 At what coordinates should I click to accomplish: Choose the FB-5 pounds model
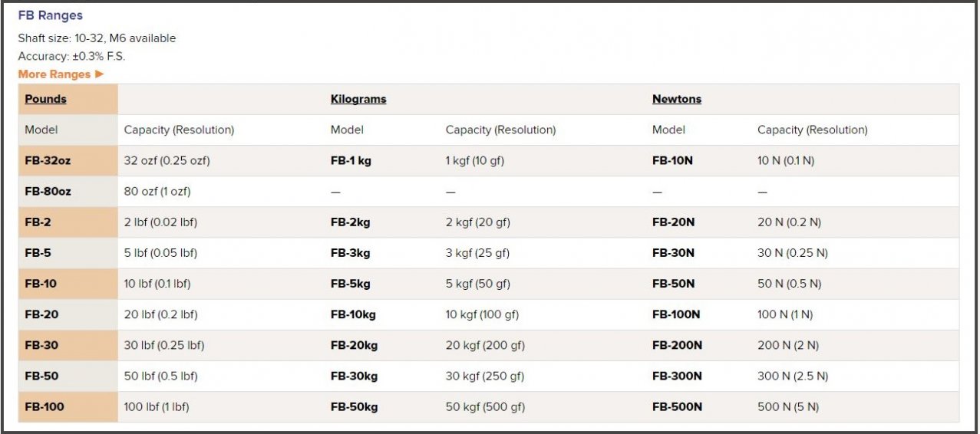(38, 253)
